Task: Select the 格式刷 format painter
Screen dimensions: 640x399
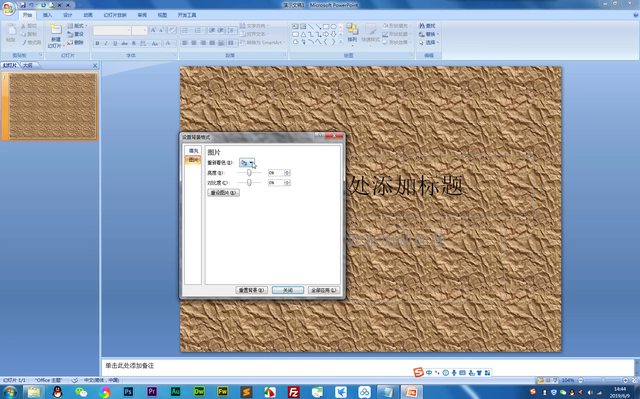Action: tap(31, 42)
